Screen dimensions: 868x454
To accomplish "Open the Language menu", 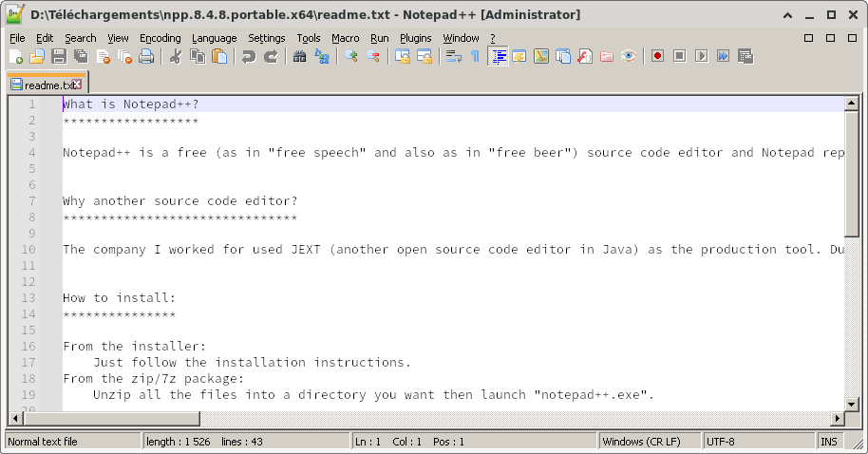I will [215, 38].
